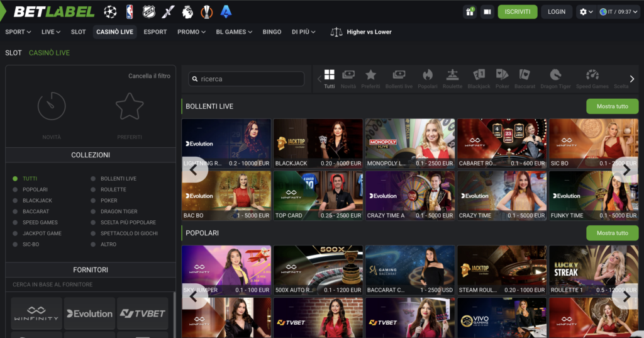
Task: Select the Spettacolo di Giochi radio option
Action: point(93,233)
